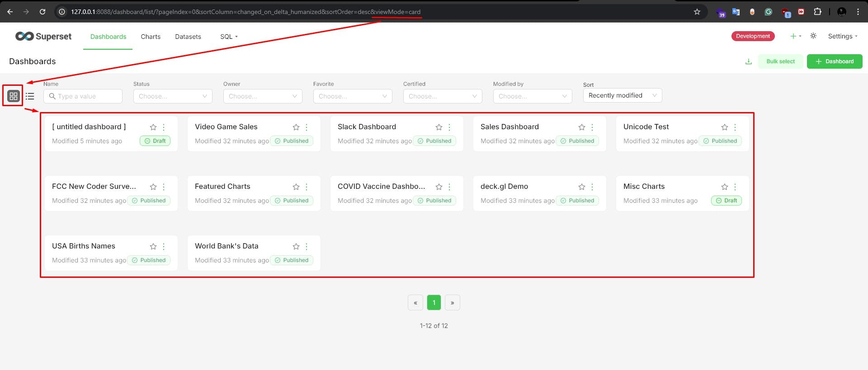The image size is (868, 370).
Task: Star the FCC New Coder Survey dashboard
Action: (x=153, y=187)
